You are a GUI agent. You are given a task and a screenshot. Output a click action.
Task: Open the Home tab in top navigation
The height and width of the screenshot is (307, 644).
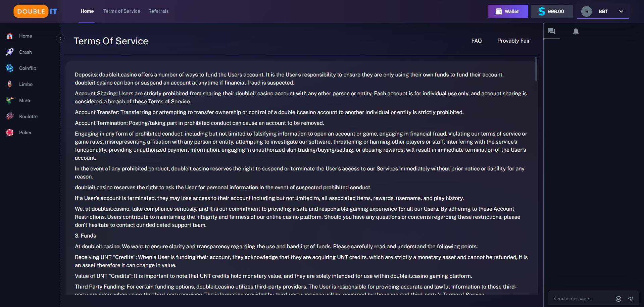(x=87, y=11)
